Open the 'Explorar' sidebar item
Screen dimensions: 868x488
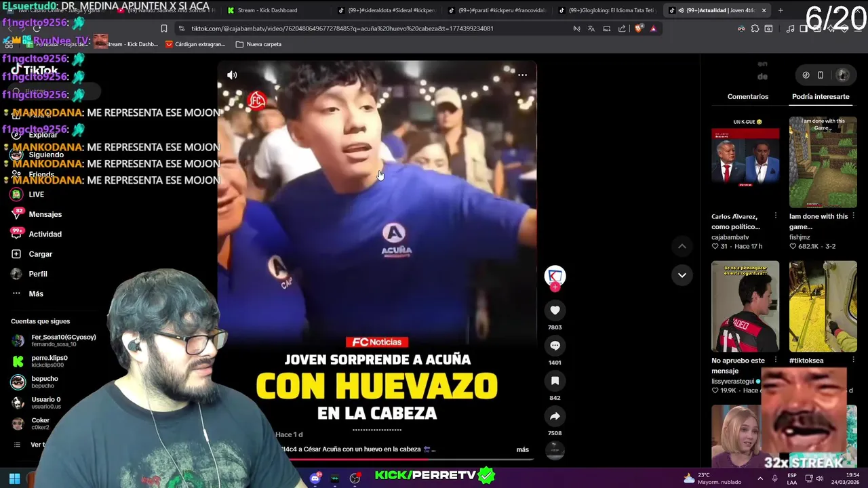(43, 135)
